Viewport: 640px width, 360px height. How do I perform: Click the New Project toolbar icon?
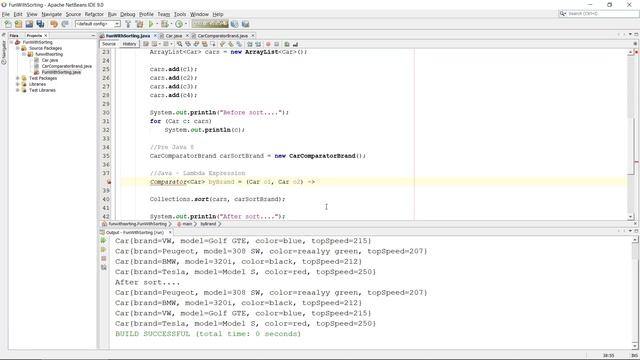18,24
